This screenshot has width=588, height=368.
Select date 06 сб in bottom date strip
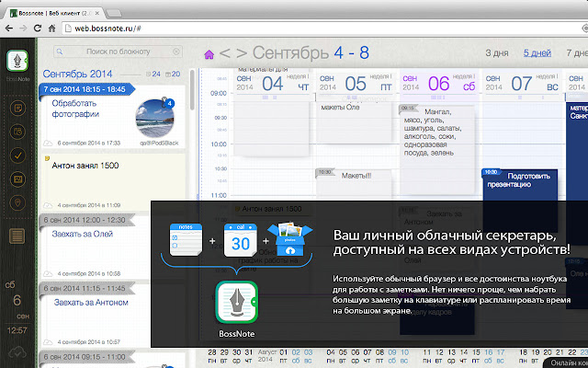(x=356, y=356)
